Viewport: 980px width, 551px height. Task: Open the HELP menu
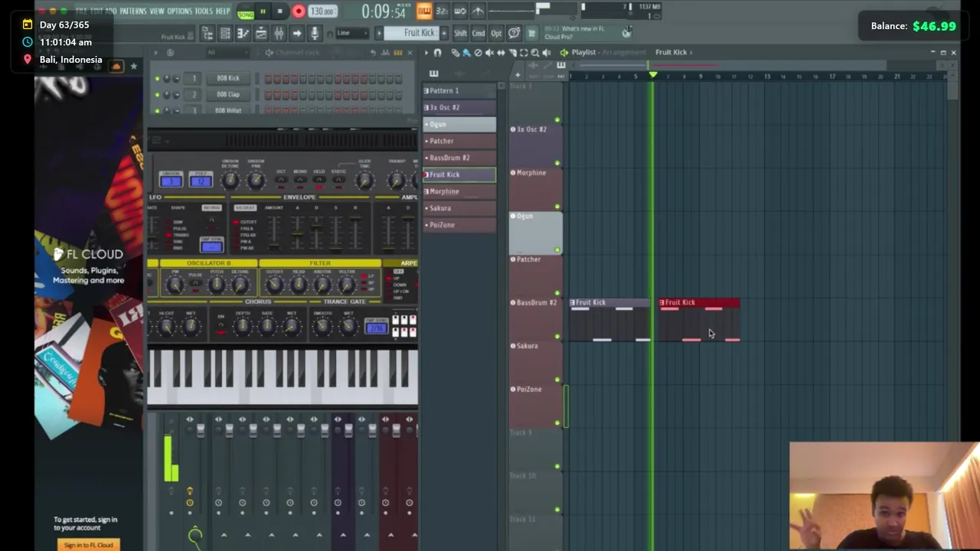click(x=223, y=11)
